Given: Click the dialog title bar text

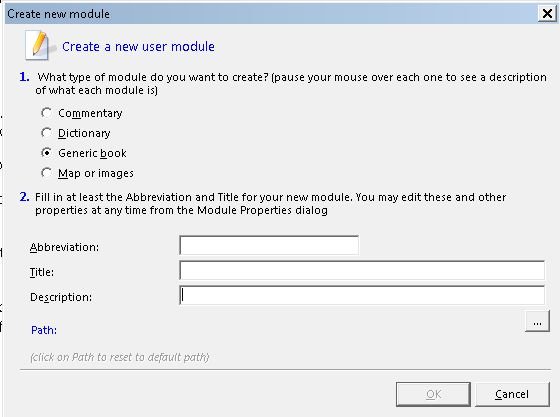Looking at the screenshot, I should (59, 14).
